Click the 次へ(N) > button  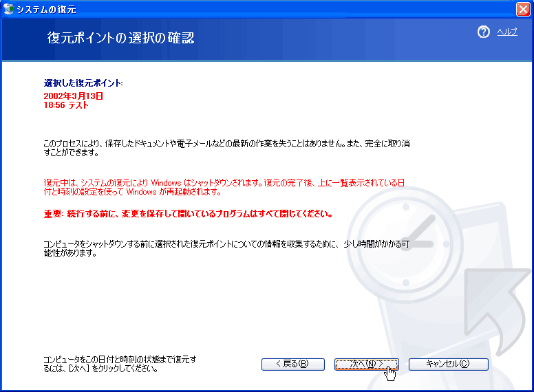click(x=367, y=364)
